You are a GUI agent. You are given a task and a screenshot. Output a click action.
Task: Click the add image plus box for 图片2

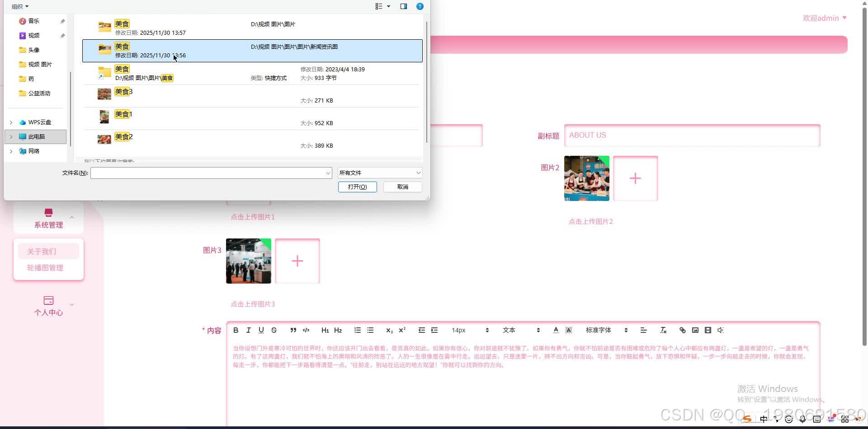pyautogui.click(x=635, y=178)
